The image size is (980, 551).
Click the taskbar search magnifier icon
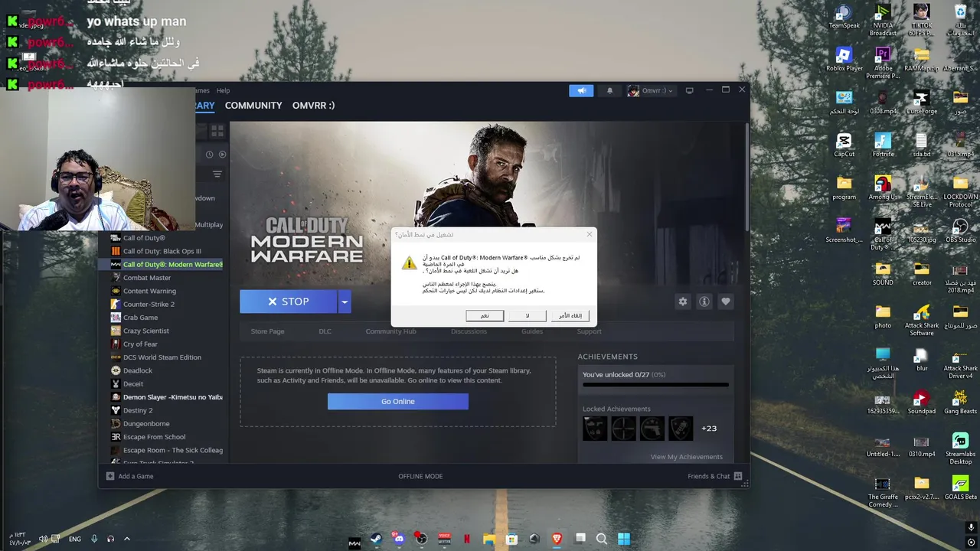602,539
